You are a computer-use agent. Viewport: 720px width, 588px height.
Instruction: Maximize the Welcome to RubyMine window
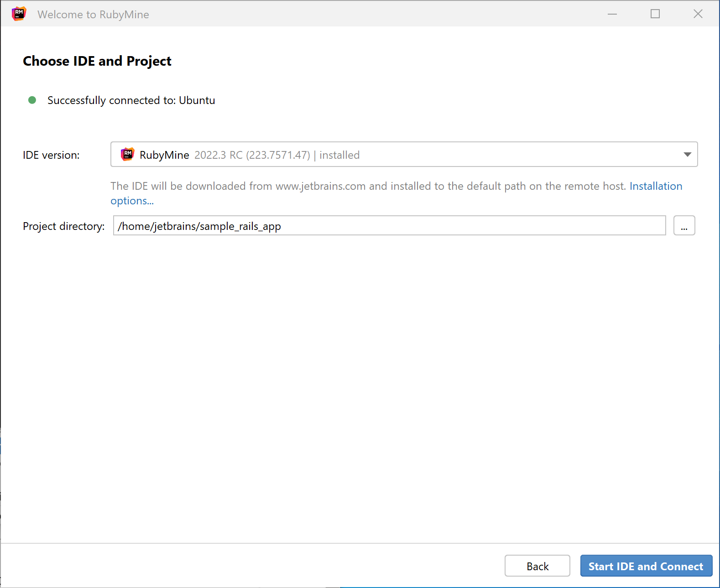655,14
